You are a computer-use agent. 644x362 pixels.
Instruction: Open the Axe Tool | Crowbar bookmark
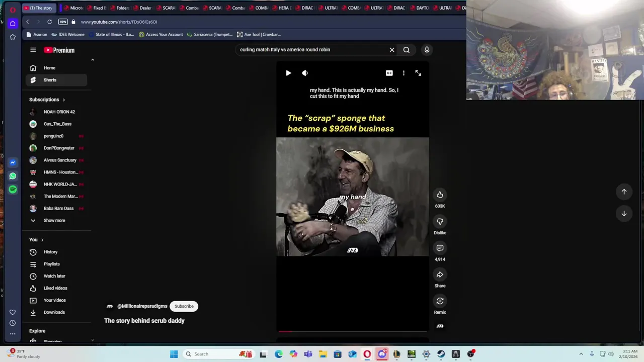[x=259, y=34]
